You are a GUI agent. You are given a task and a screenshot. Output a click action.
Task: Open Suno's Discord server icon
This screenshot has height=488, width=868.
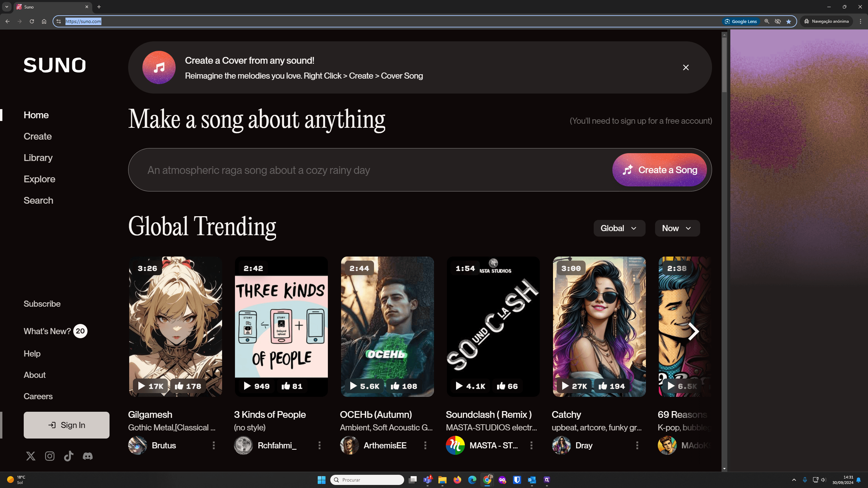click(88, 456)
